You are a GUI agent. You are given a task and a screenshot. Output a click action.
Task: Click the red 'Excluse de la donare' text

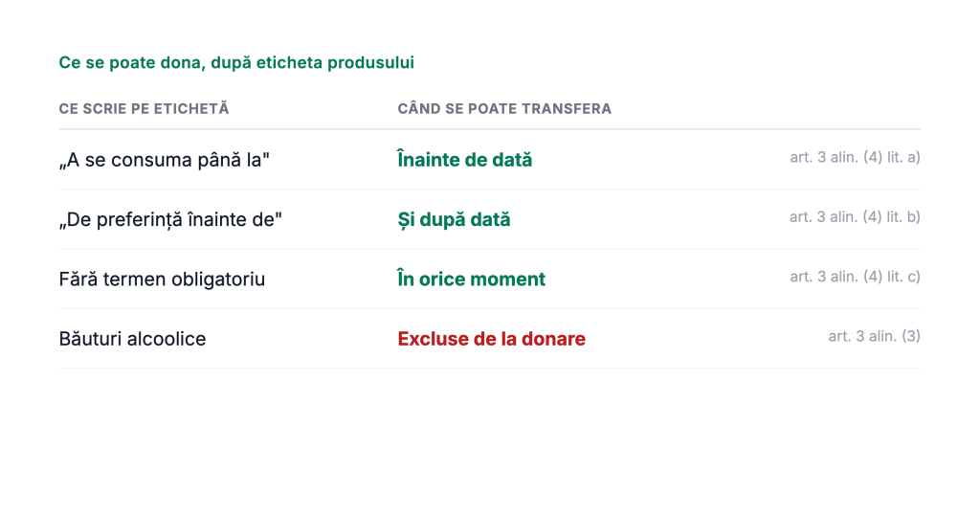coord(491,339)
